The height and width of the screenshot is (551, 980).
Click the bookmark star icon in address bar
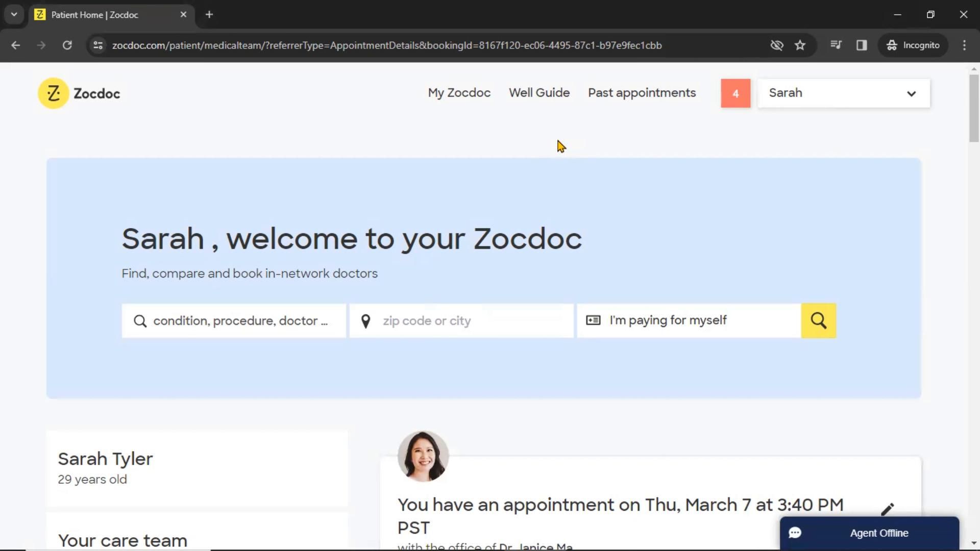pyautogui.click(x=801, y=45)
